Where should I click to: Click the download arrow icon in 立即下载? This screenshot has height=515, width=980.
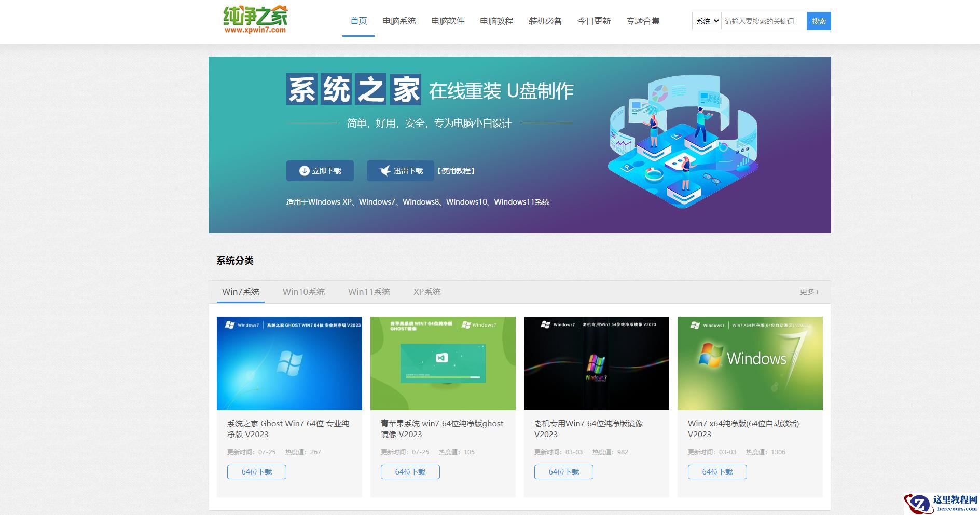(303, 170)
